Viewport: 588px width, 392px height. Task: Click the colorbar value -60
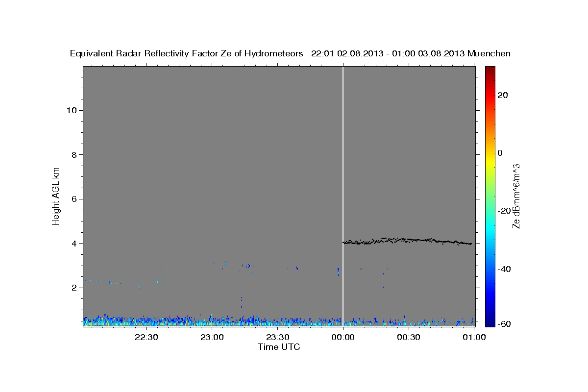coord(505,324)
